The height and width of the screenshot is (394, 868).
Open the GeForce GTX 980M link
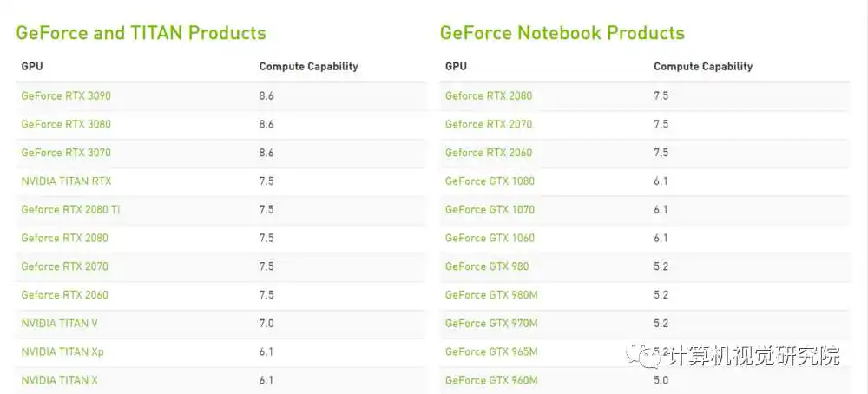(x=491, y=295)
